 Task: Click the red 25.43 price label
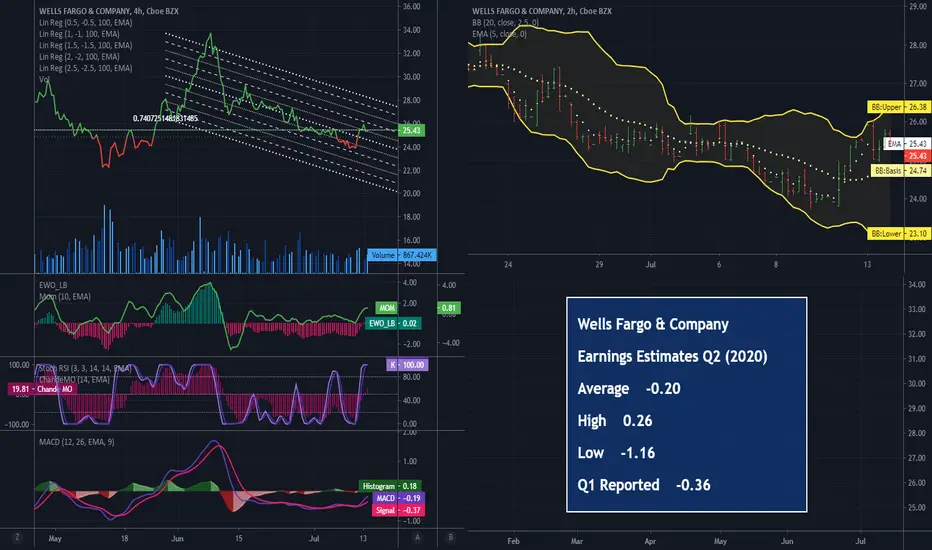pos(917,156)
